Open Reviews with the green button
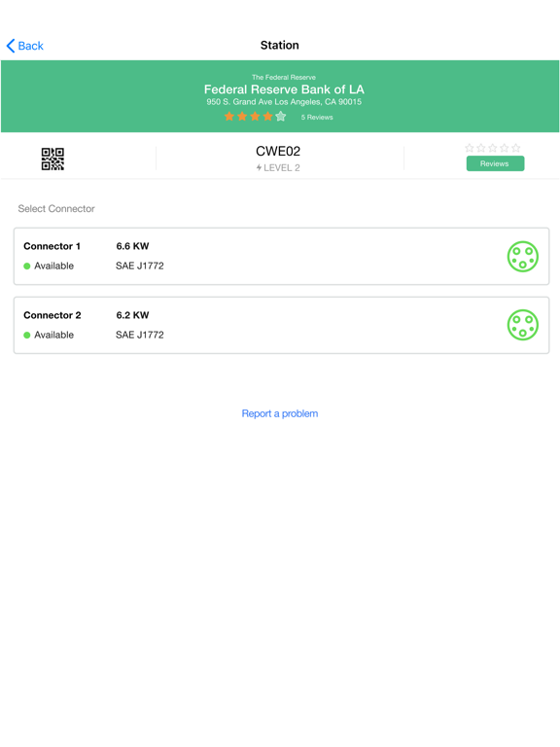Viewport: 560px width, 747px height. point(495,163)
